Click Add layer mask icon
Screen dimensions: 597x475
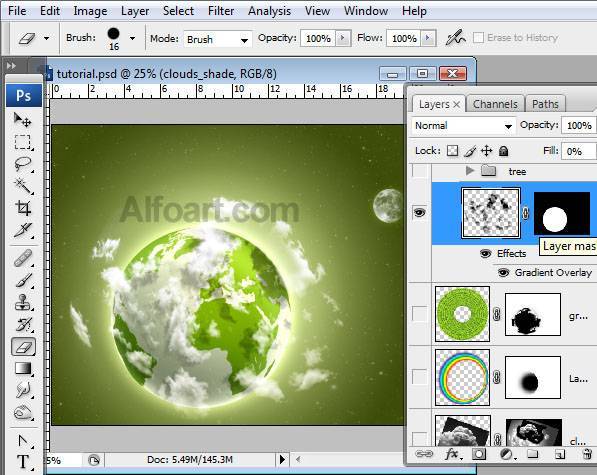pyautogui.click(x=479, y=454)
